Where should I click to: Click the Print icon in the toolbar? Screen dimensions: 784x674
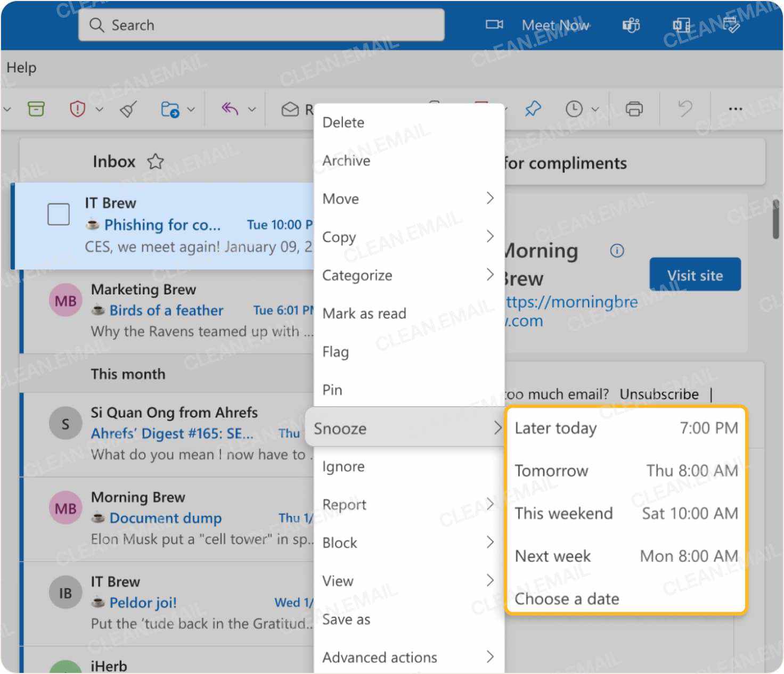pyautogui.click(x=633, y=109)
